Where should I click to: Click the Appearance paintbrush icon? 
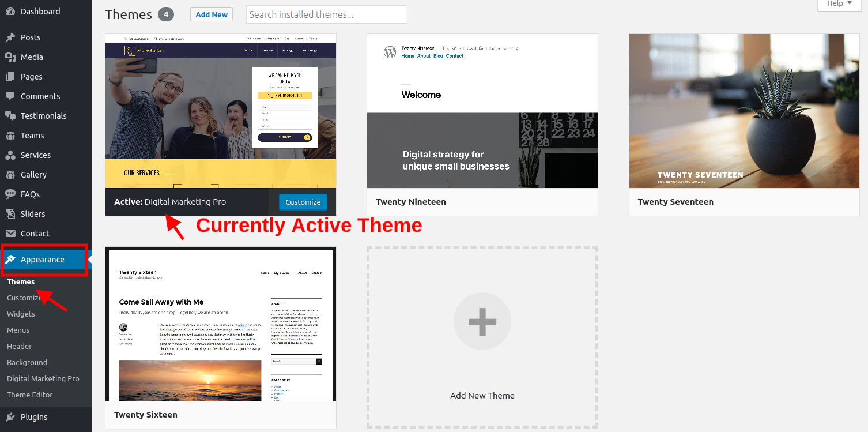10,260
